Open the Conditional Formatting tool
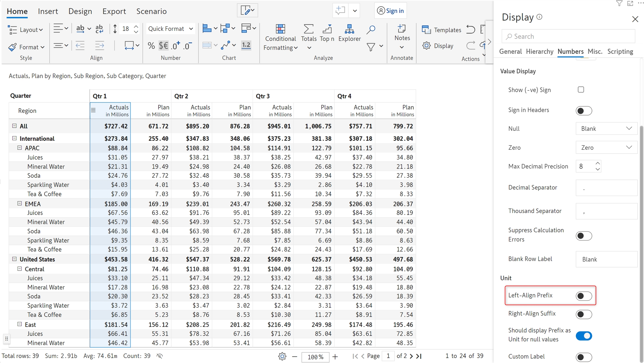 pyautogui.click(x=280, y=37)
